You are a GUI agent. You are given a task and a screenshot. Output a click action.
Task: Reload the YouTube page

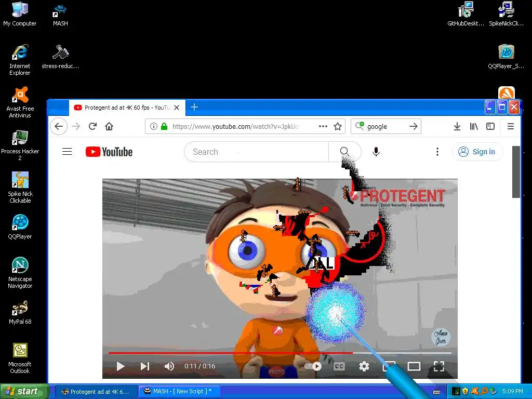pyautogui.click(x=92, y=127)
